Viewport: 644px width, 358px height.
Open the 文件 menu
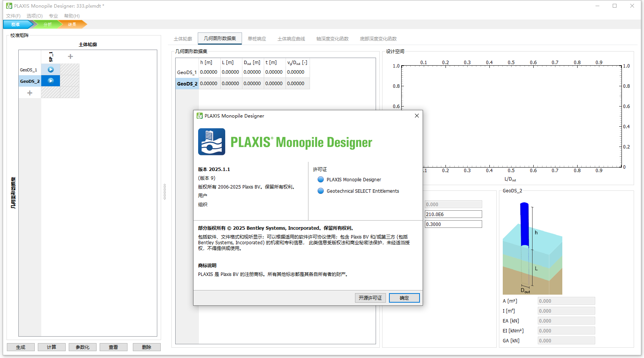[13, 16]
